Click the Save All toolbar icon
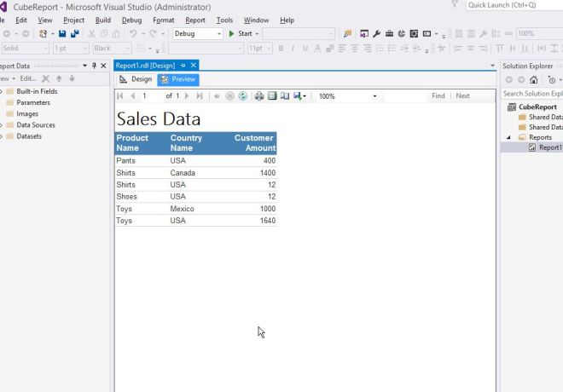563x392 pixels. click(75, 34)
